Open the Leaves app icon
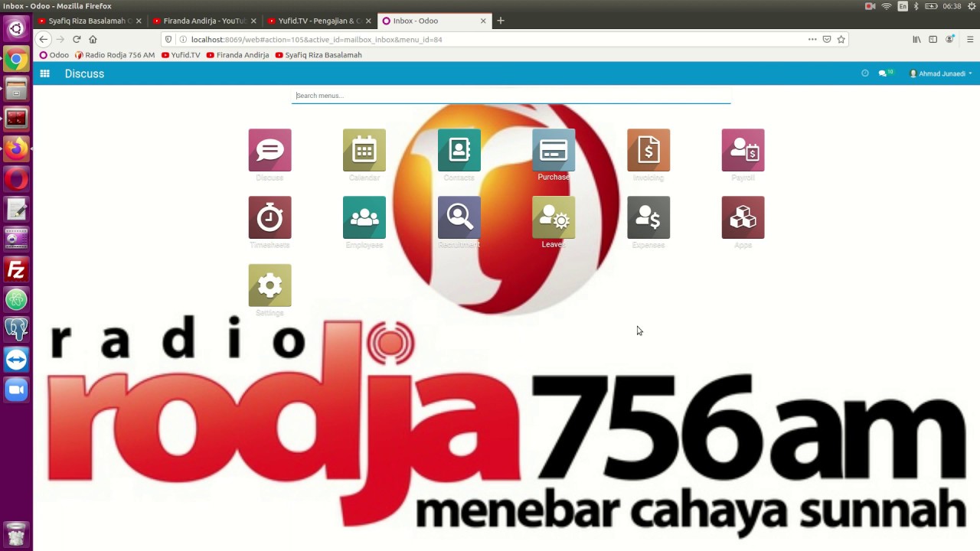The image size is (980, 551). 554,217
